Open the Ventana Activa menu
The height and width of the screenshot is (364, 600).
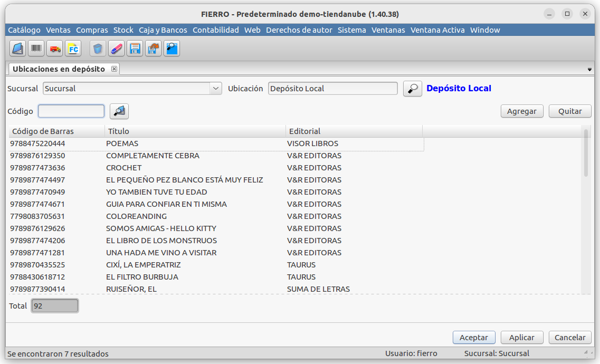pos(437,30)
